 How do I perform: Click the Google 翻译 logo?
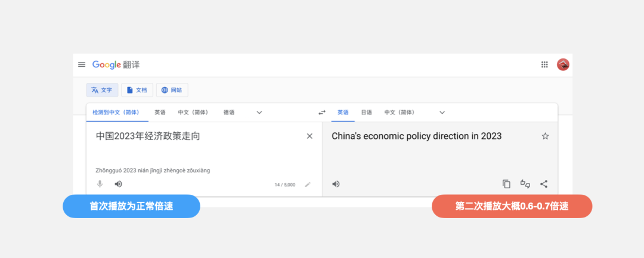[x=116, y=64]
